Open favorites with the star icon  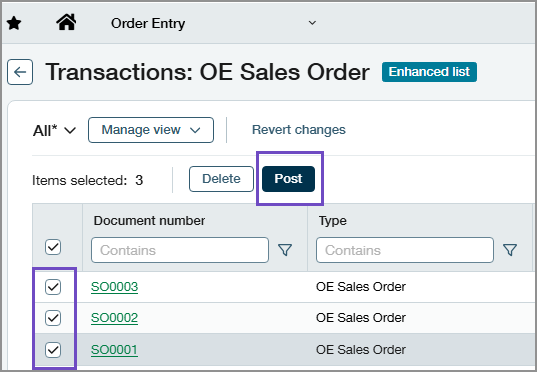tap(14, 24)
